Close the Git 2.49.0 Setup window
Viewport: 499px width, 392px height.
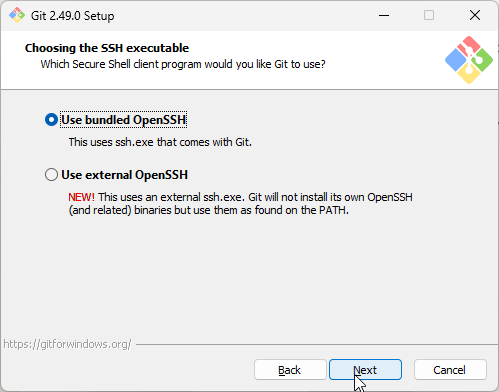click(x=475, y=15)
